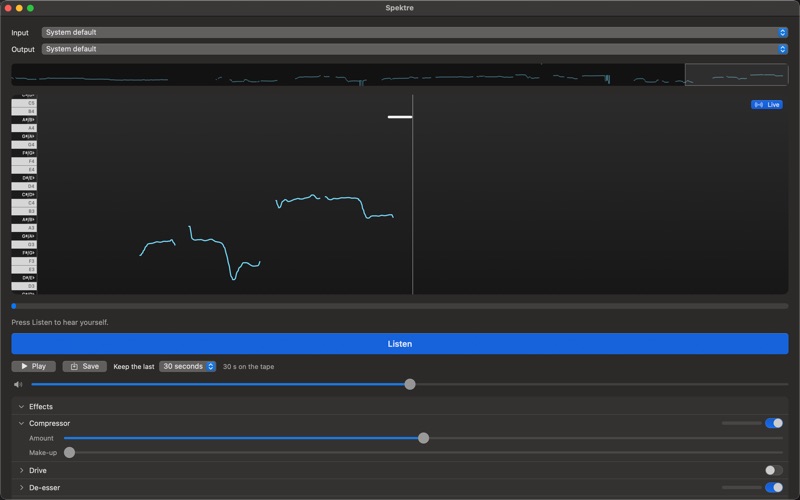Expand the Drive effect section
This screenshot has height=500, width=800.
tap(21, 470)
